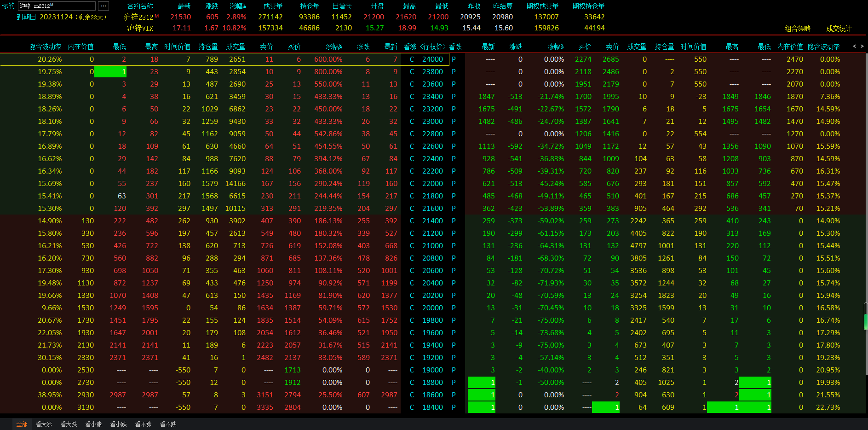Click the 10.82% change of 沪锌VIX
This screenshot has height=430, width=868.
click(234, 28)
